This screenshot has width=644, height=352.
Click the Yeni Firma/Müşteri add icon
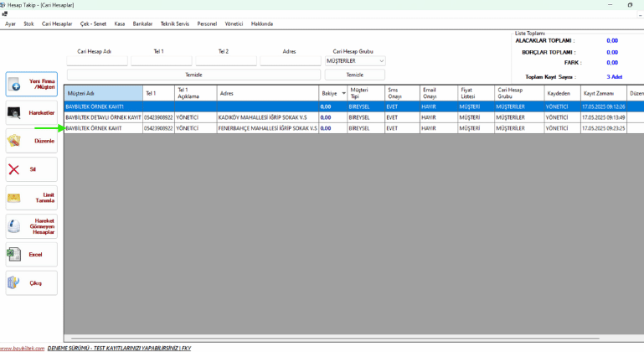(14, 85)
